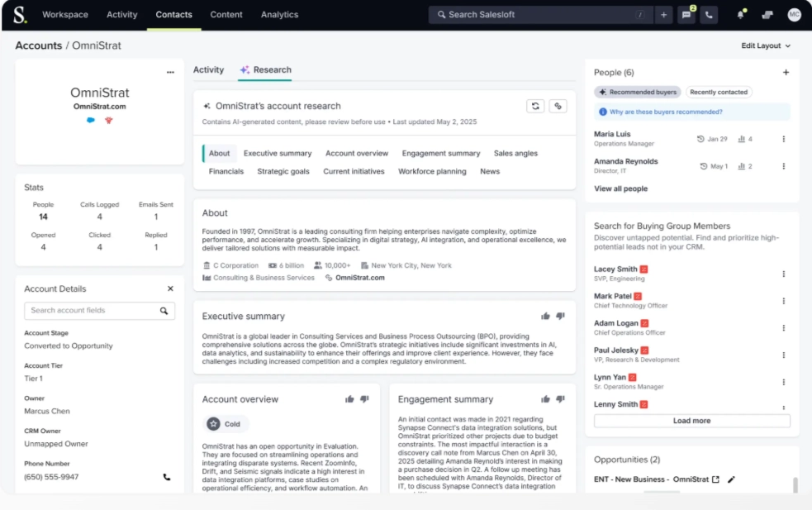Click the Load more button
The width and height of the screenshot is (812, 510).
click(692, 421)
